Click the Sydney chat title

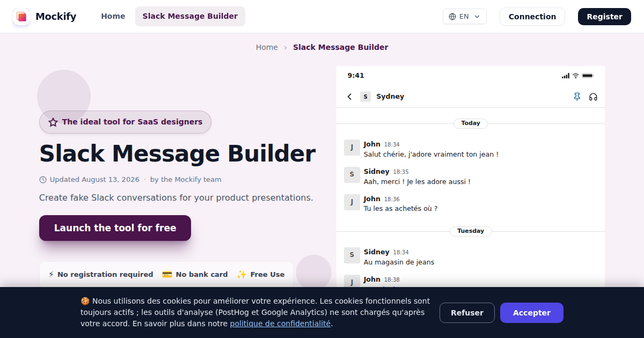tap(390, 97)
